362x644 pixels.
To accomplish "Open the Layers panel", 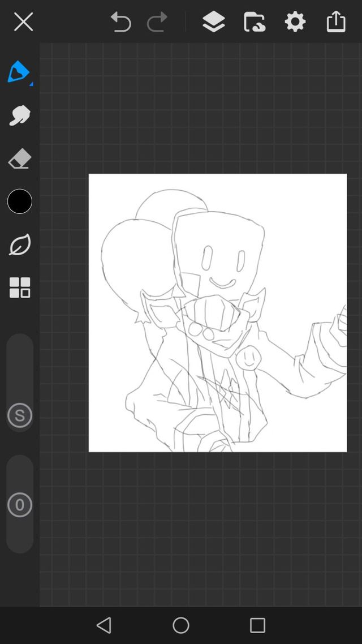I will tap(213, 22).
